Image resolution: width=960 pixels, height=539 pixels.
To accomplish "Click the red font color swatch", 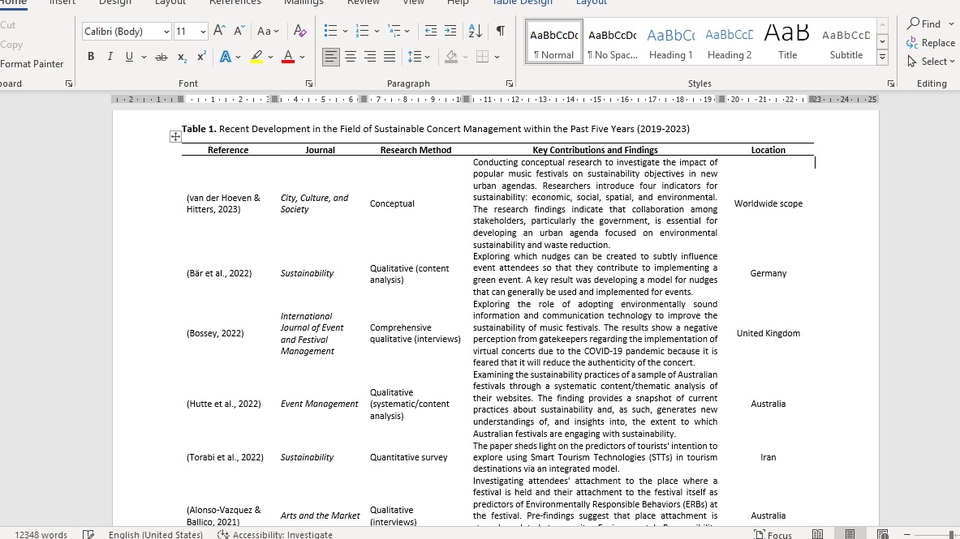I will (x=288, y=57).
